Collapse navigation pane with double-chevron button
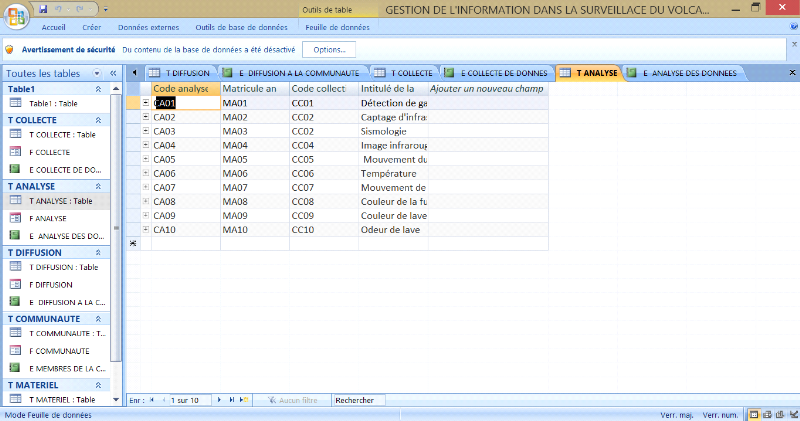Viewport: 800px width, 421px height. 114,73
